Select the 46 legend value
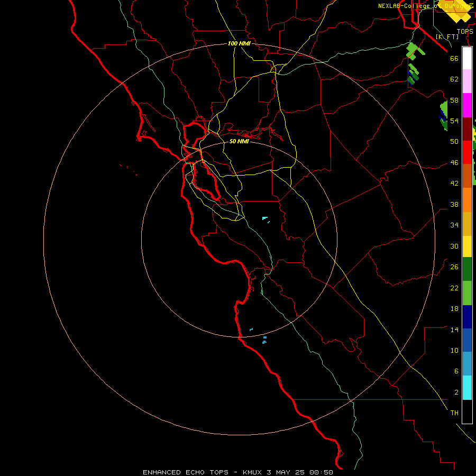The width and height of the screenshot is (476, 476). 454,163
